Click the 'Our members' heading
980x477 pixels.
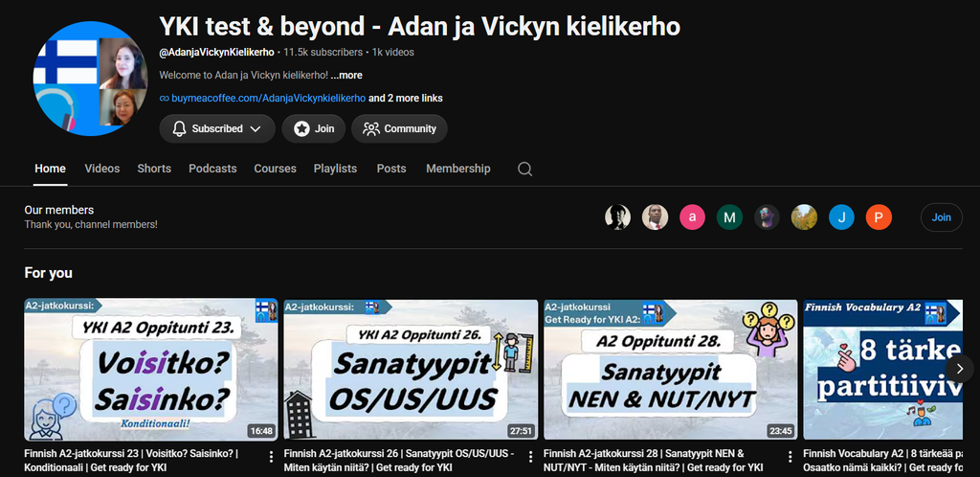coord(58,210)
